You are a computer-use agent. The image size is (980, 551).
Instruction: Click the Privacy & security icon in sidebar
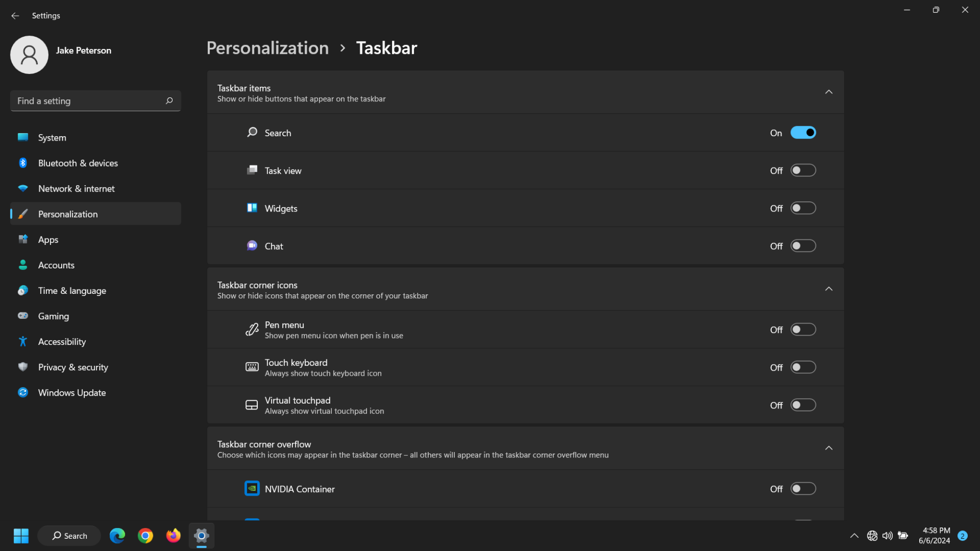tap(23, 367)
